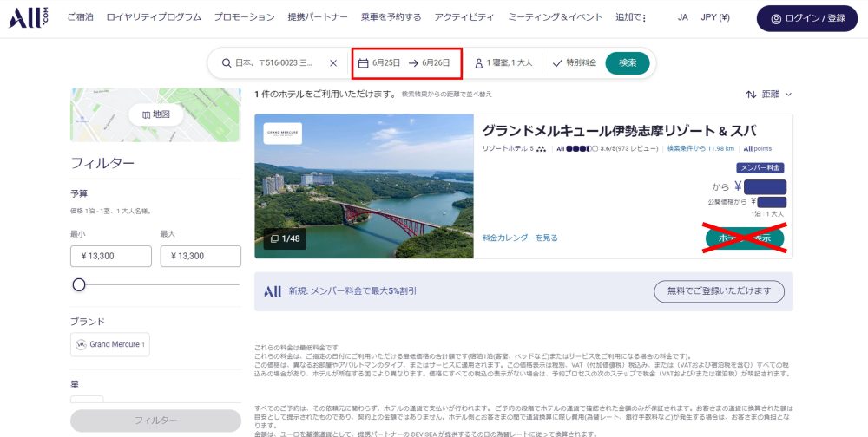Click the 予算 filter heading
Image resolution: width=868 pixels, height=437 pixels.
pyautogui.click(x=79, y=193)
